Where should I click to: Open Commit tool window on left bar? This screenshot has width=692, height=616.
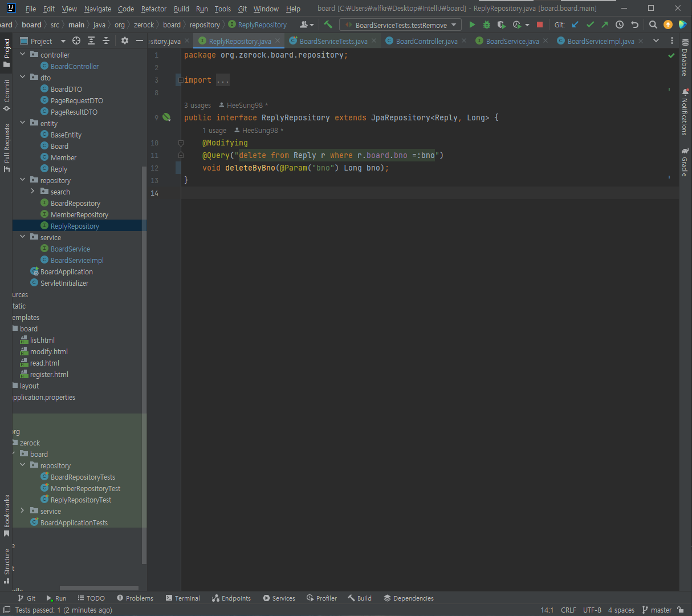[x=6, y=95]
